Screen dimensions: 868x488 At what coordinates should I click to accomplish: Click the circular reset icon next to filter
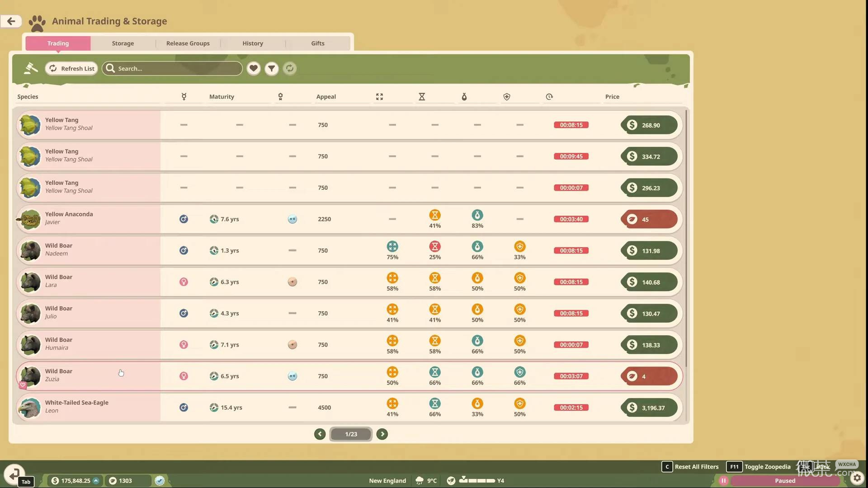(x=290, y=68)
